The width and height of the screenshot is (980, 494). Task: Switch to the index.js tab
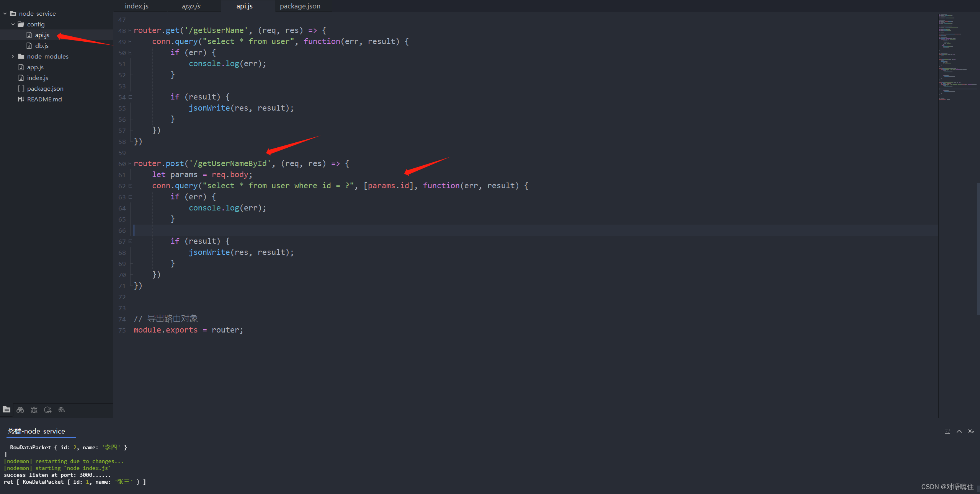tap(137, 6)
